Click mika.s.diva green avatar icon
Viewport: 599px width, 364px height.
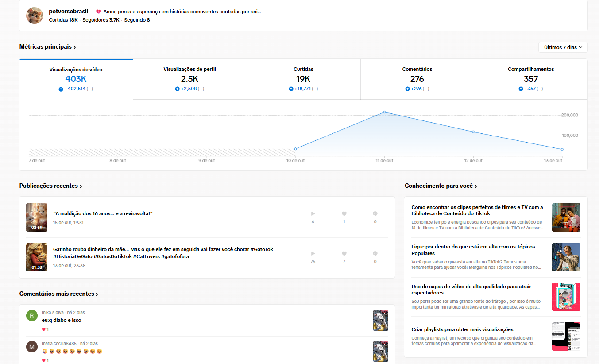[31, 315]
